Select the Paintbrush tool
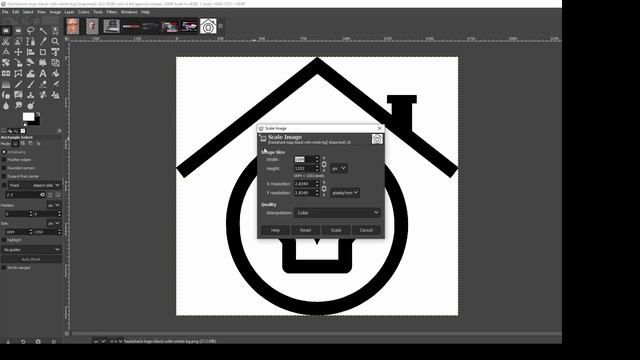Screen dimensions: 640x360 click(31, 84)
